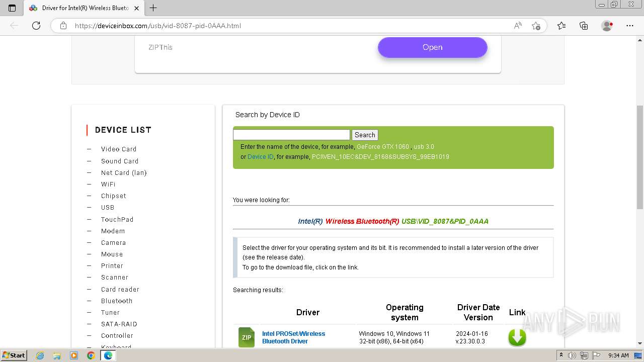
Task: Click the address bar URL
Action: click(157, 26)
